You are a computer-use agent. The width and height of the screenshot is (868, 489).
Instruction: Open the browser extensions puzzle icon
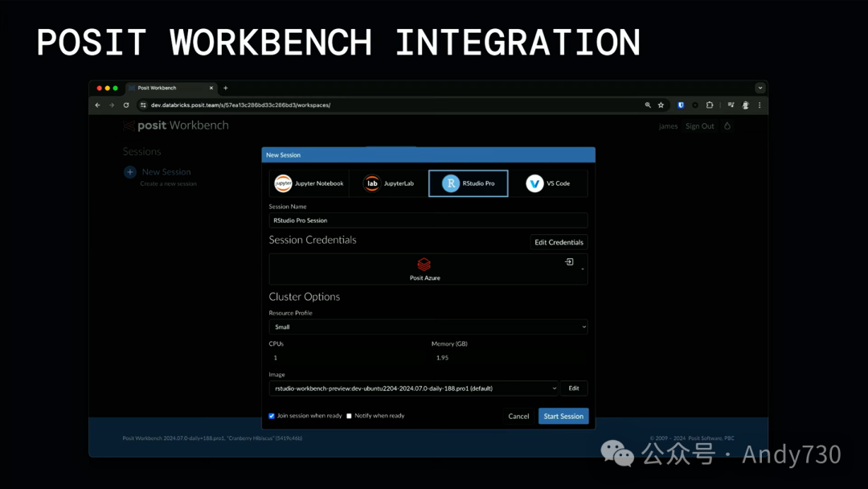pos(710,105)
